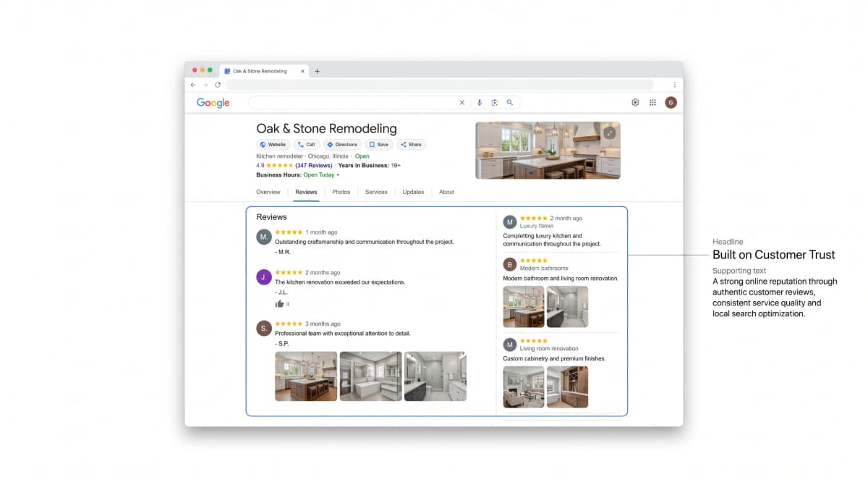Click the Share button
Viewport: 868px width, 485px height.
(x=411, y=145)
